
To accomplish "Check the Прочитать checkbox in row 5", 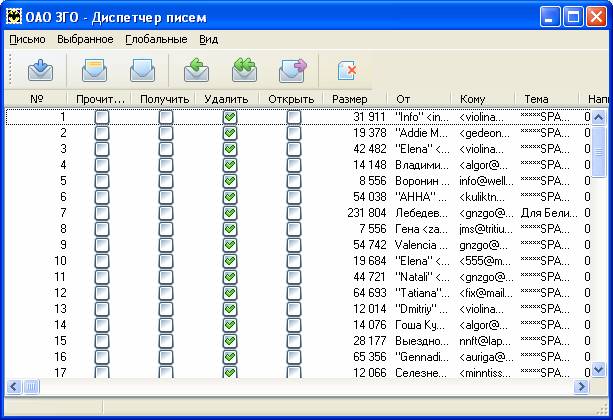I will [x=101, y=181].
